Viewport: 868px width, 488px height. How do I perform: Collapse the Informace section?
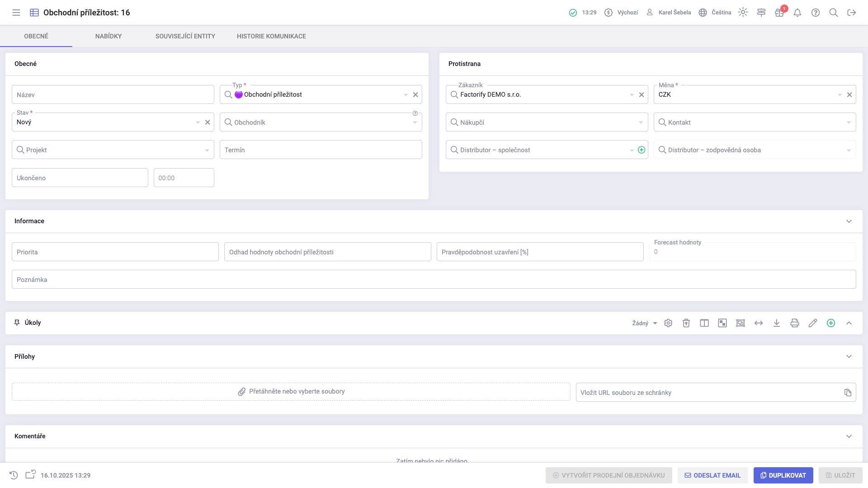pos(849,221)
